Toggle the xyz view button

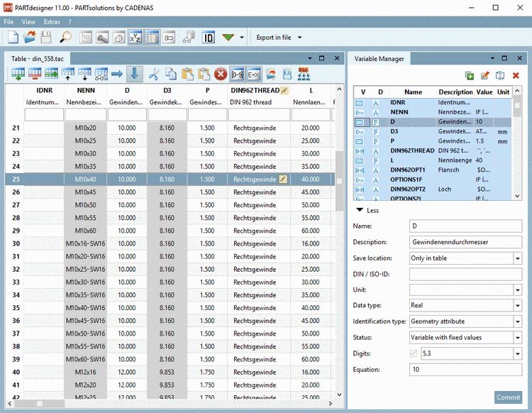135,38
